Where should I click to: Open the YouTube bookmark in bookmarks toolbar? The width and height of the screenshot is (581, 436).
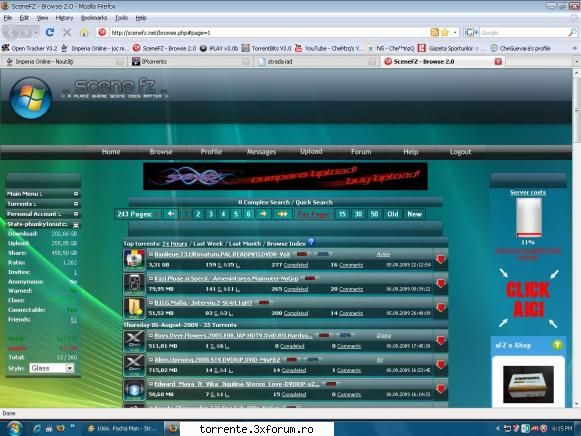tap(328, 48)
